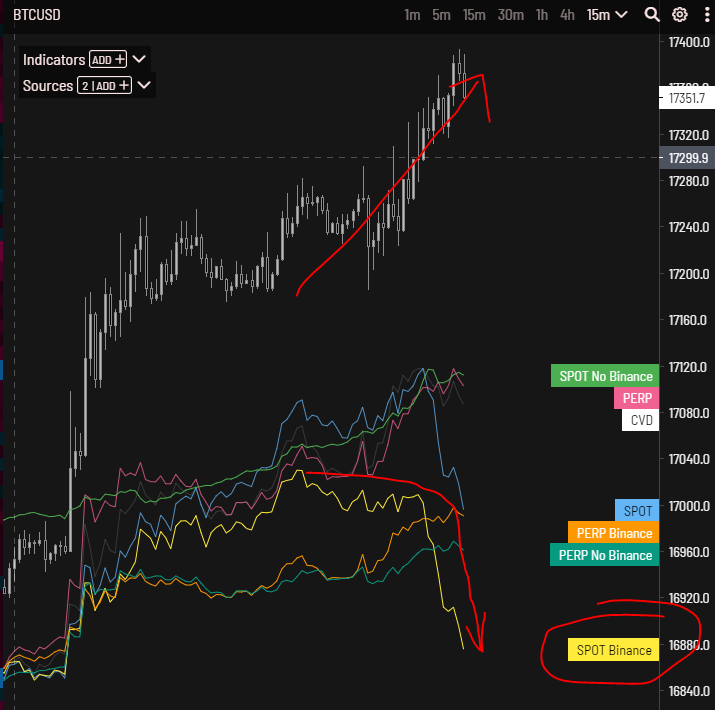This screenshot has width=715, height=710.
Task: Switch to 30m timeframe
Action: [x=510, y=15]
